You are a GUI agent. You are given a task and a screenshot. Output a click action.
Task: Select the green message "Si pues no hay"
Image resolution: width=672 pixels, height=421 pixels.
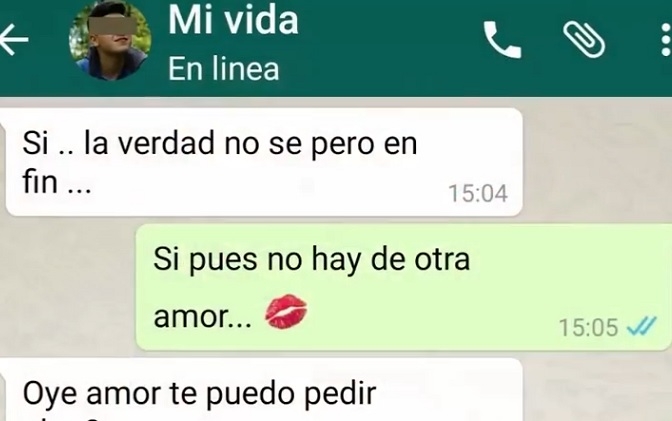tap(403, 287)
